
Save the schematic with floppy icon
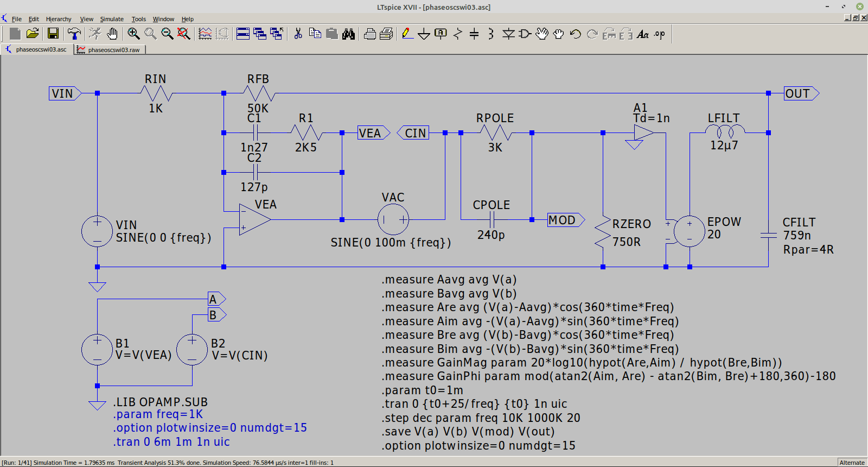tap(53, 34)
